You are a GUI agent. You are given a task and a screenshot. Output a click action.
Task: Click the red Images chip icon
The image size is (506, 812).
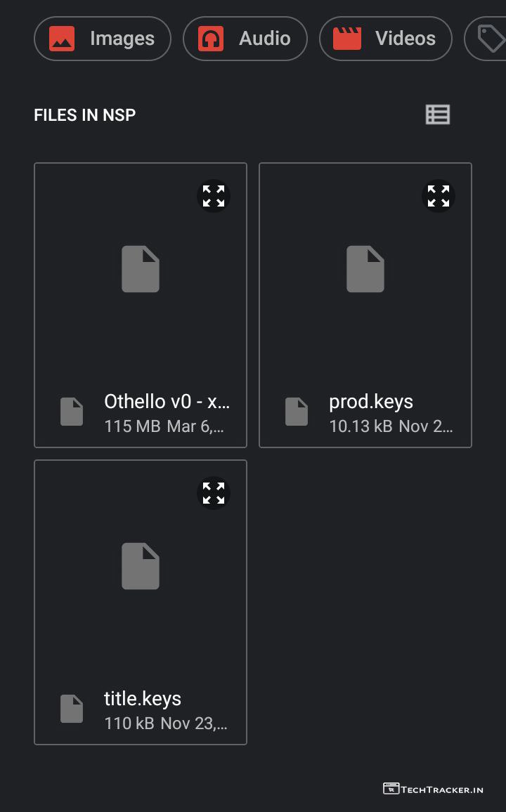tap(62, 39)
